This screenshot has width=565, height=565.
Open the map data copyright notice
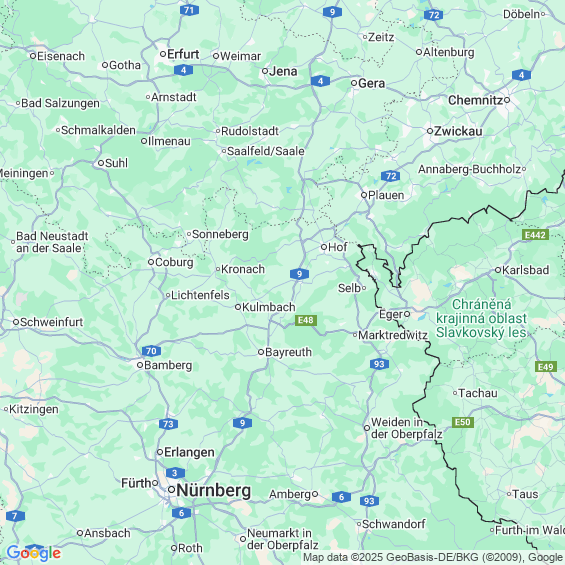click(x=433, y=557)
